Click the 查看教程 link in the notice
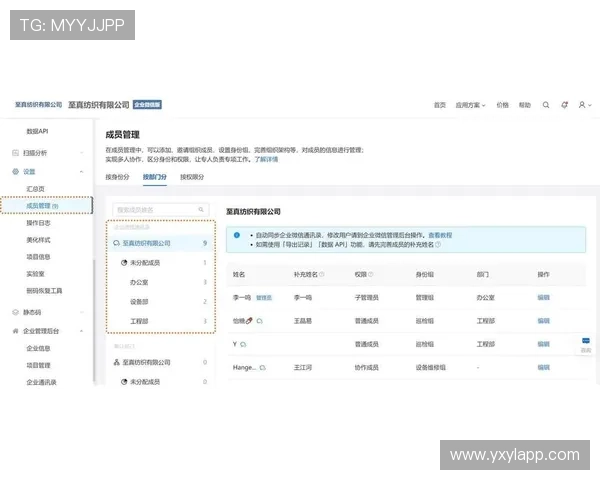 pyautogui.click(x=440, y=235)
